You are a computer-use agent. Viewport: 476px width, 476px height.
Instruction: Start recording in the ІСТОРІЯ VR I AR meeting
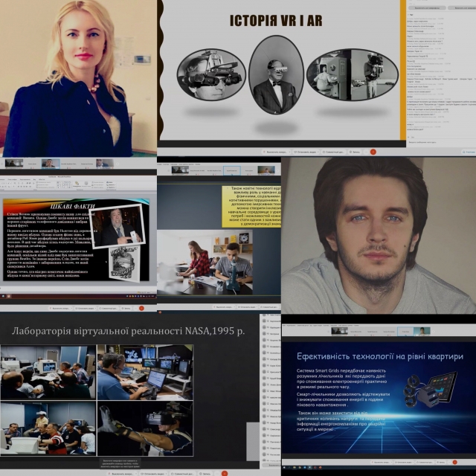[355, 152]
